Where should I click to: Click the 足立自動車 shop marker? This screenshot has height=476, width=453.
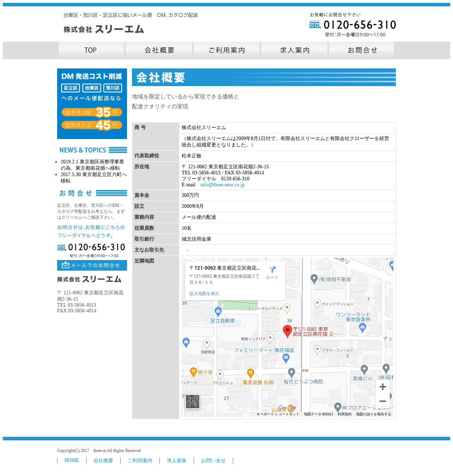[218, 312]
